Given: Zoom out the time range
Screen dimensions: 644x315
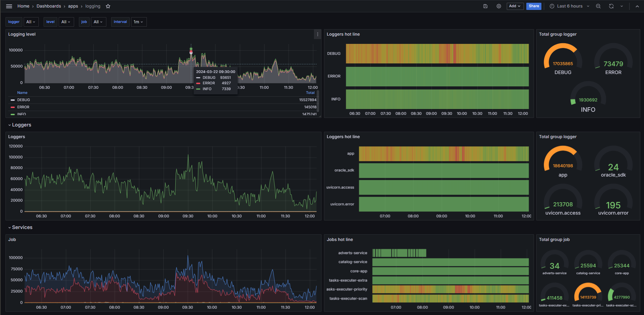Looking at the screenshot, I should pos(598,6).
